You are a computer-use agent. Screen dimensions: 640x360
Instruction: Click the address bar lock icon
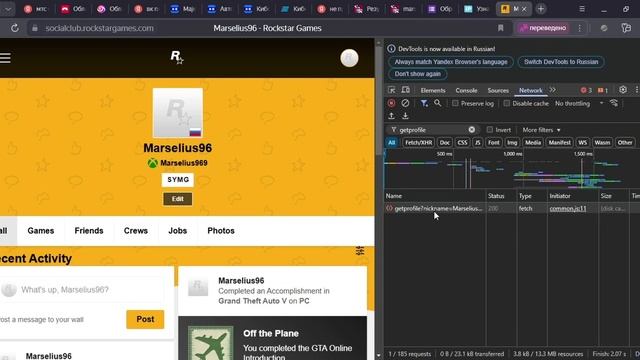click(35, 28)
